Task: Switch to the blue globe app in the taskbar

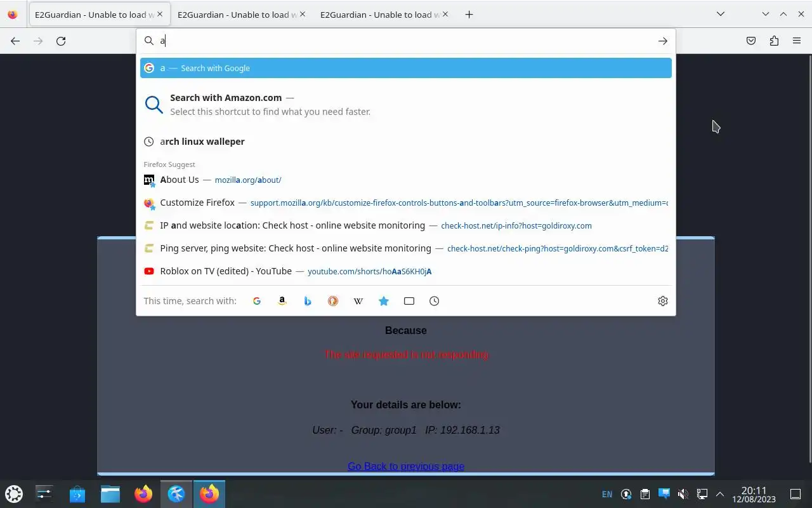Action: 176,493
